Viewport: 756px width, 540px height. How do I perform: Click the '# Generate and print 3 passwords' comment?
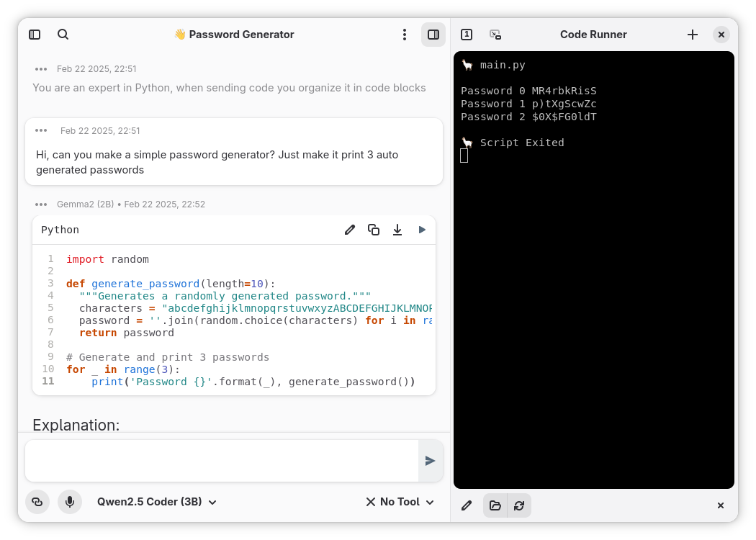pyautogui.click(x=168, y=357)
